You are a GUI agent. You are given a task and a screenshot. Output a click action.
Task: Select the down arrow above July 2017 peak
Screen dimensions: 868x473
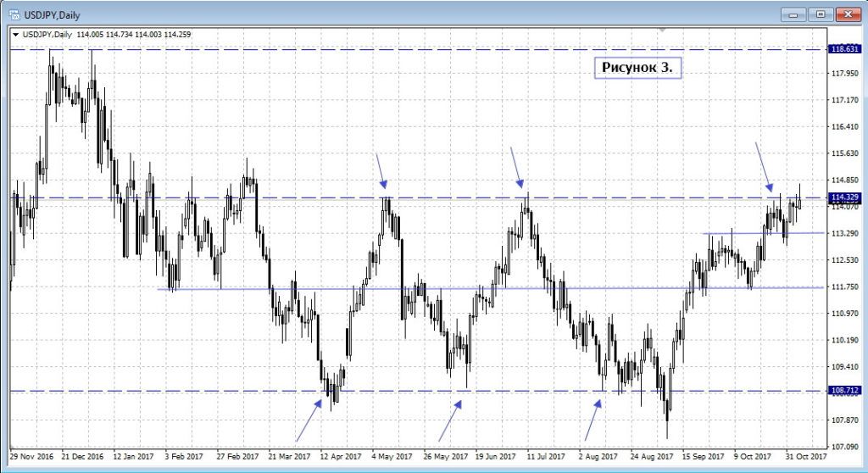(x=518, y=167)
